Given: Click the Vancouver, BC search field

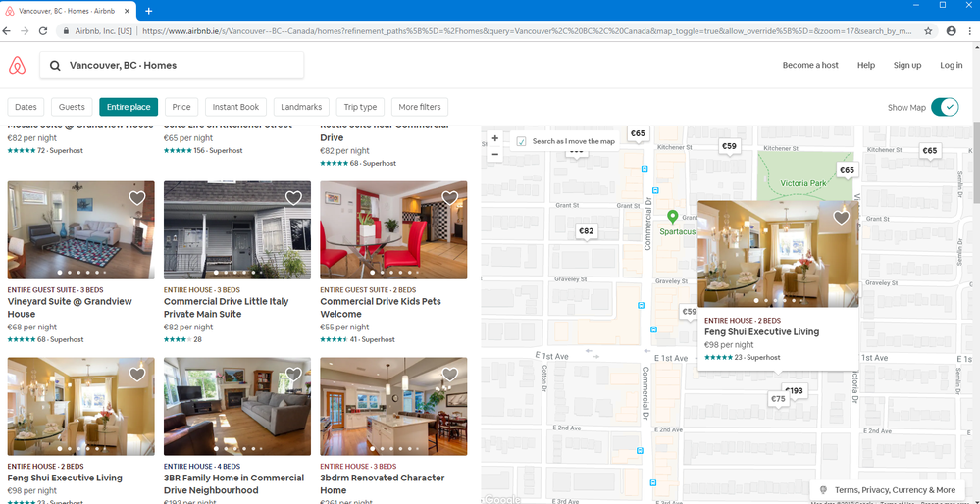Looking at the screenshot, I should [x=172, y=66].
